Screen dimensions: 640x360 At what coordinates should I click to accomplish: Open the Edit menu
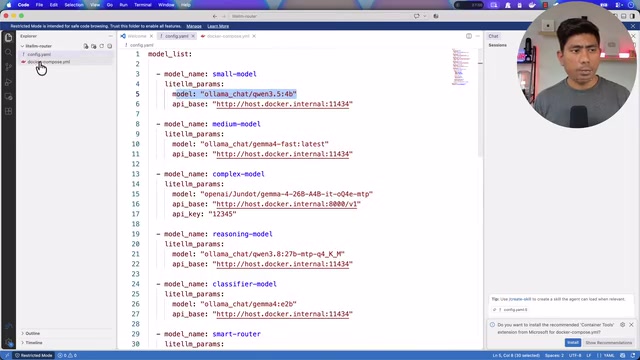point(53,5)
